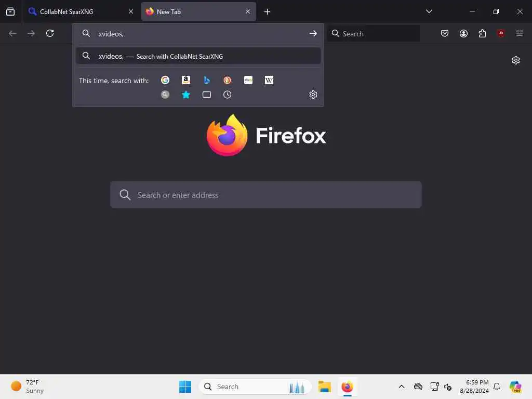Search this time with Amazon
532x399 pixels.
[x=186, y=80]
